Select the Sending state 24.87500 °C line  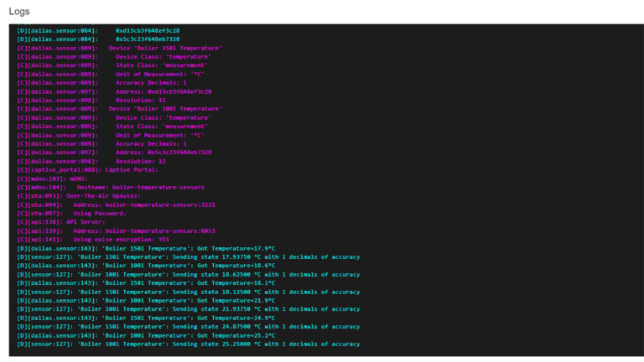188,326
